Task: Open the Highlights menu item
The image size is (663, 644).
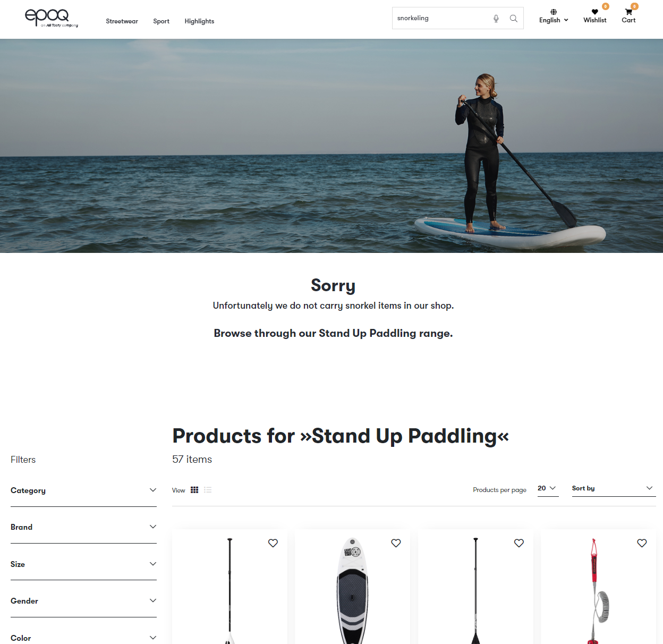Action: (199, 21)
